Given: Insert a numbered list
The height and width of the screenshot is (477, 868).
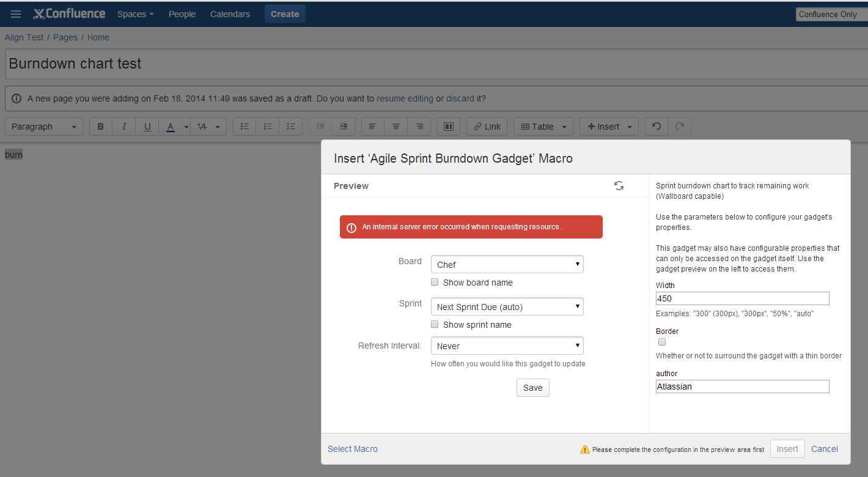Looking at the screenshot, I should pos(268,127).
